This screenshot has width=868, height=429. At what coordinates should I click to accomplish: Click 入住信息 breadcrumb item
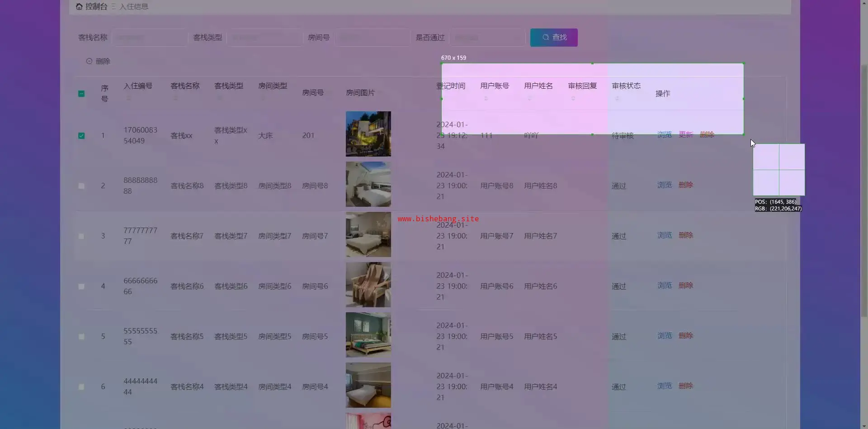click(134, 6)
